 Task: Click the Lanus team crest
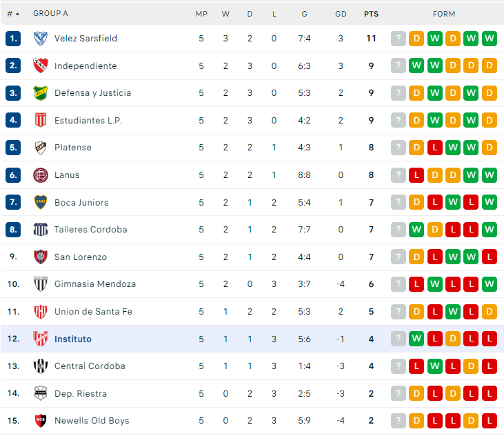[40, 175]
